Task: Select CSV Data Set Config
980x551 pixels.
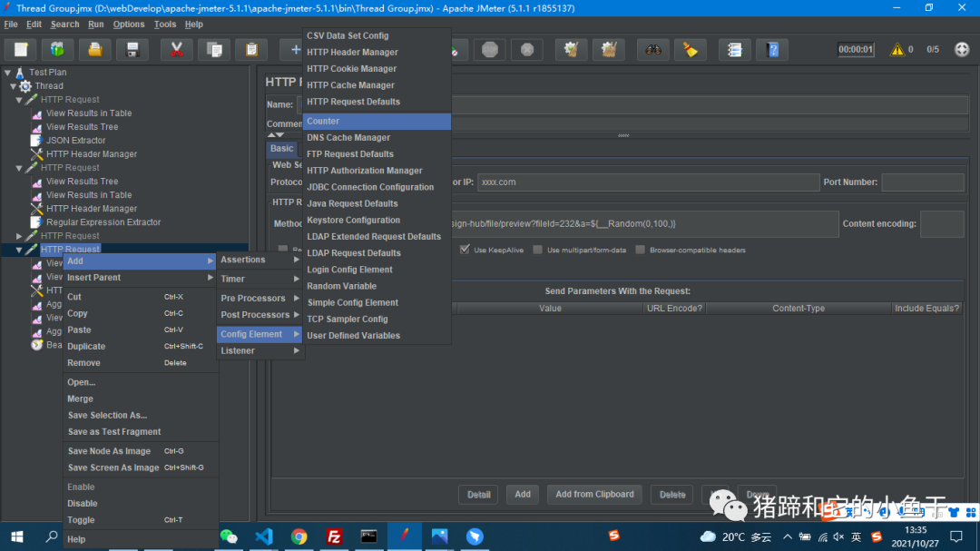Action: coord(377,35)
